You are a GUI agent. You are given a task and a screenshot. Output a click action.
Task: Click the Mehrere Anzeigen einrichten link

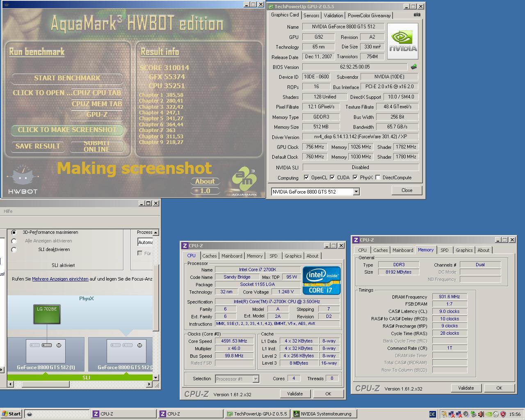pos(60,279)
